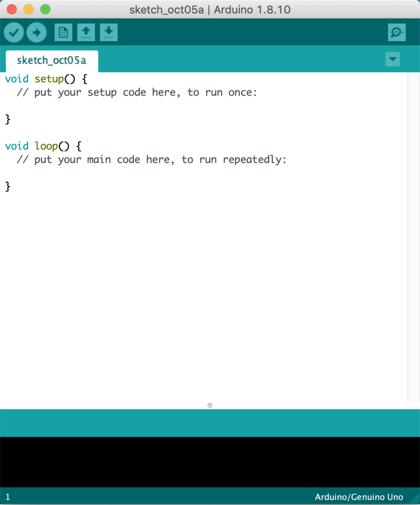Screen dimensions: 420x505
Task: Click the closing brace after setup
Action: [8, 120]
